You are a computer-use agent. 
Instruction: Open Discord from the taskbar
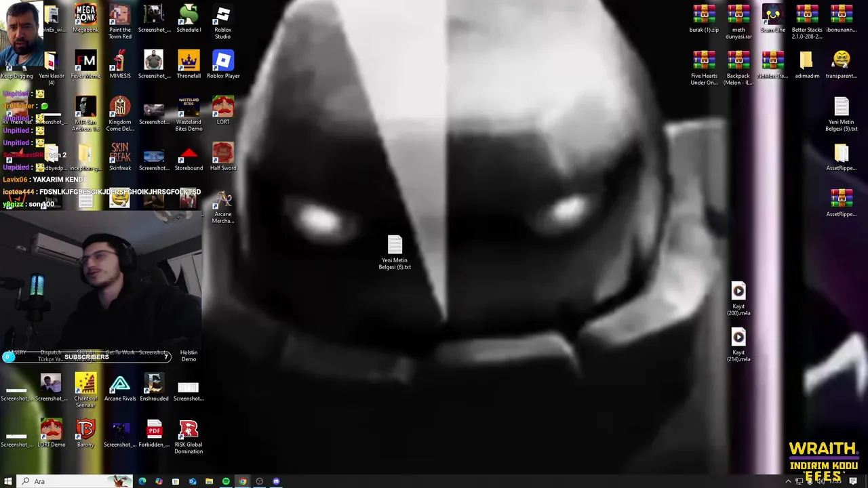tap(276, 481)
